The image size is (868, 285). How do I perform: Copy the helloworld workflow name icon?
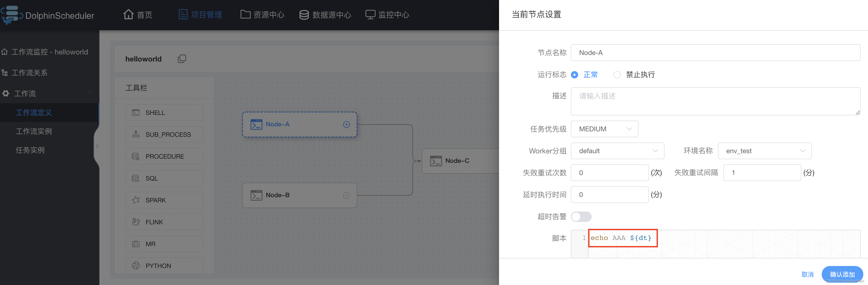(x=182, y=59)
